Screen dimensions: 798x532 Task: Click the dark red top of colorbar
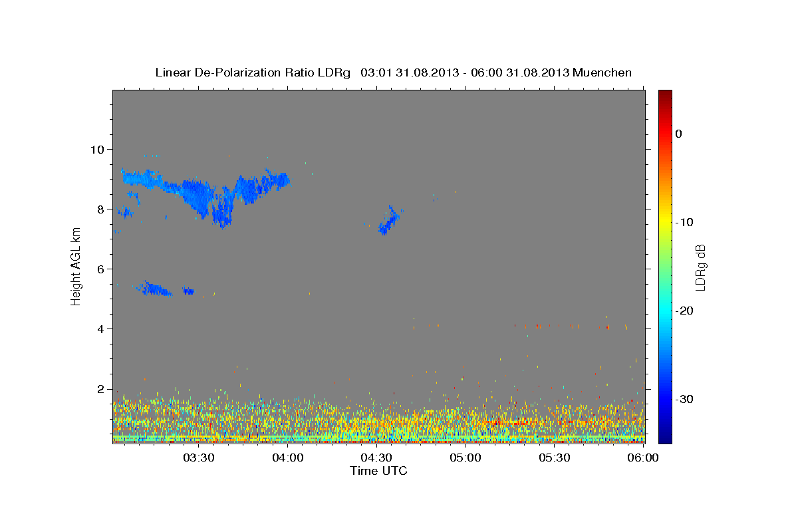665,95
